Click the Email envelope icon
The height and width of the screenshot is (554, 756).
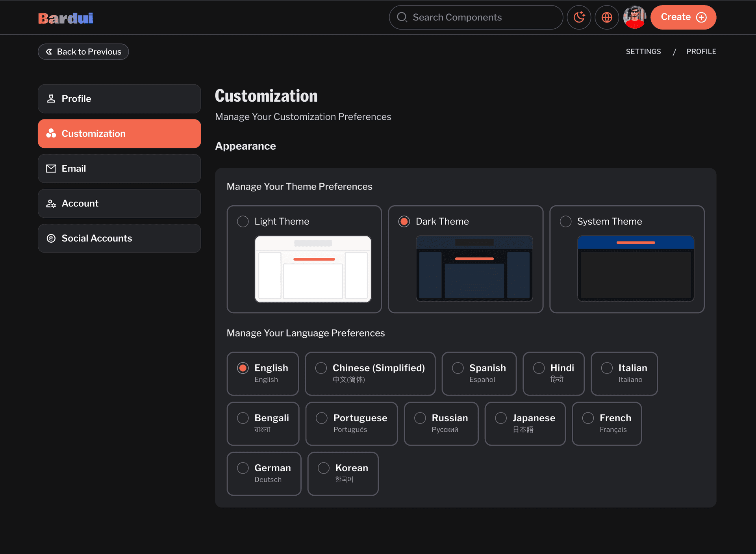pos(51,169)
